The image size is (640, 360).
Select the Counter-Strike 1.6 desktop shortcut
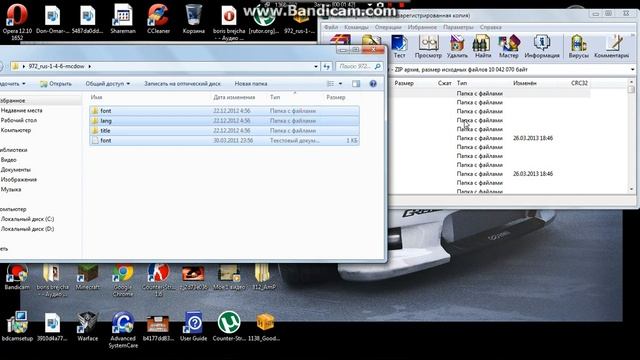(158, 281)
